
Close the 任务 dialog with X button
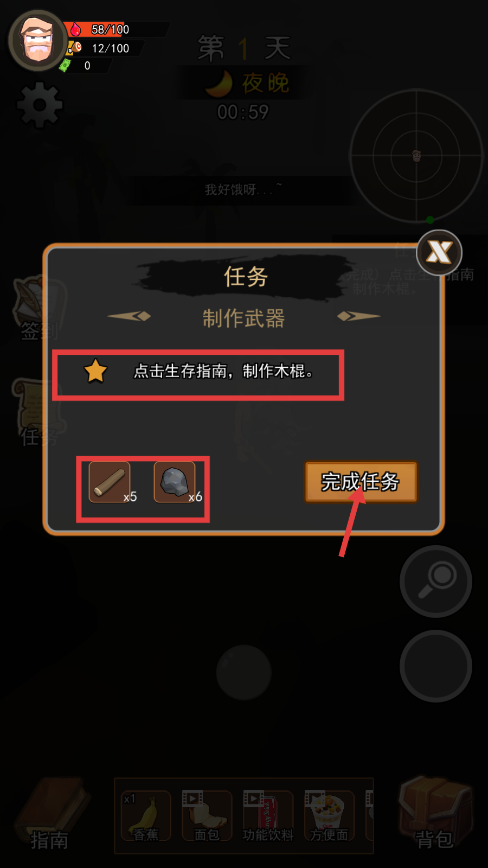tap(439, 252)
